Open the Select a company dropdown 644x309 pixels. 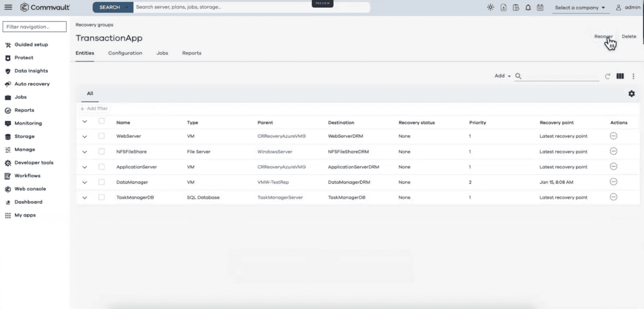coord(581,7)
